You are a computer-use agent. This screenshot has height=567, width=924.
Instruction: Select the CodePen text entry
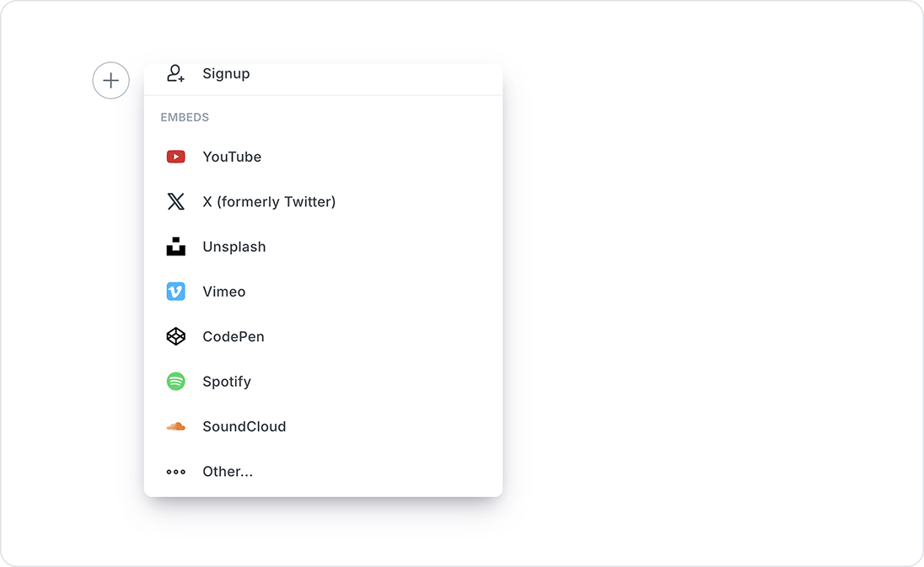pos(234,336)
